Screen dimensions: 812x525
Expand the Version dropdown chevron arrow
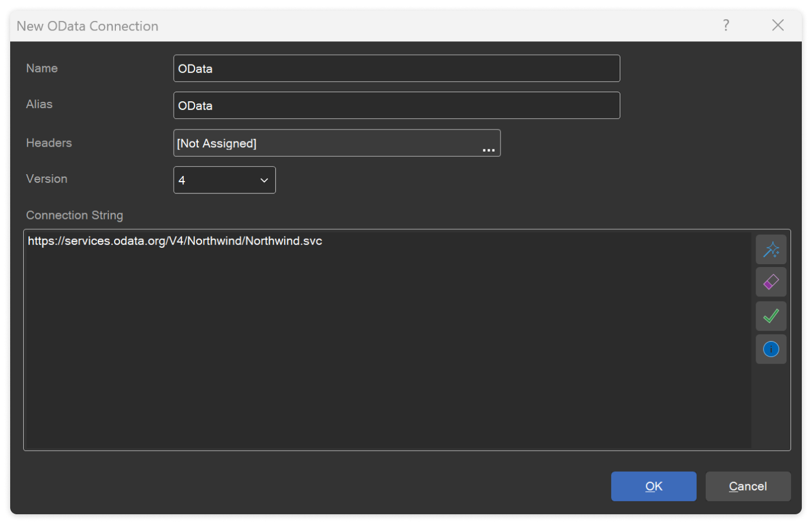click(x=264, y=180)
